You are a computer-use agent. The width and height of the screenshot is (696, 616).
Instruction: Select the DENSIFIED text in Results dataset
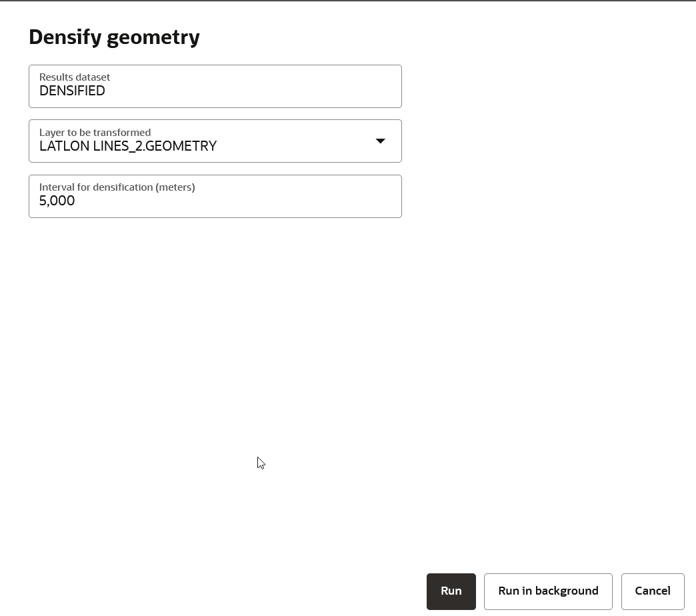pyautogui.click(x=72, y=91)
